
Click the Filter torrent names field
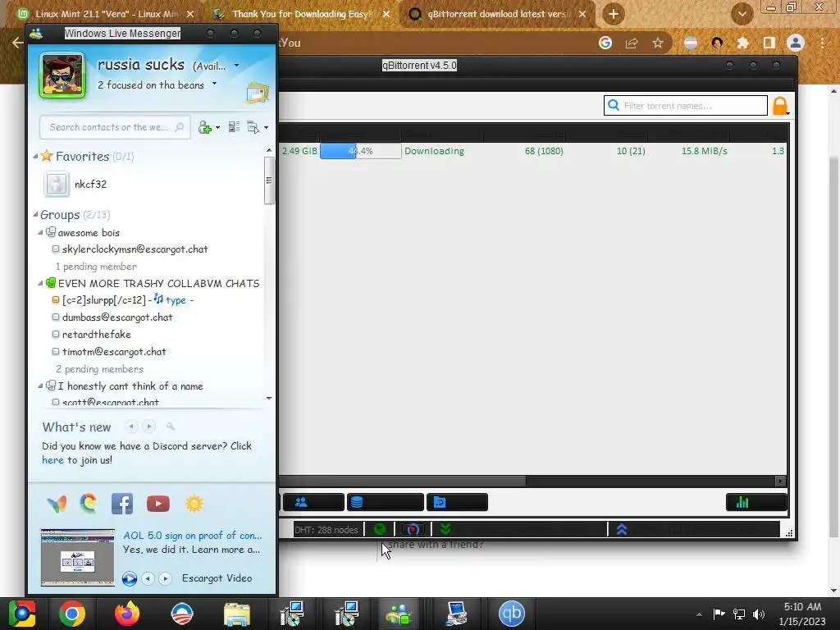[686, 106]
